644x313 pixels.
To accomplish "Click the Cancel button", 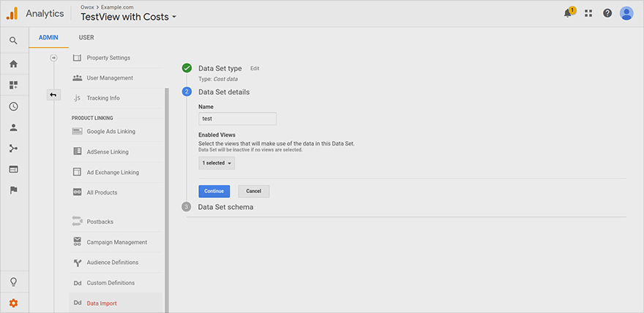I will [x=254, y=191].
